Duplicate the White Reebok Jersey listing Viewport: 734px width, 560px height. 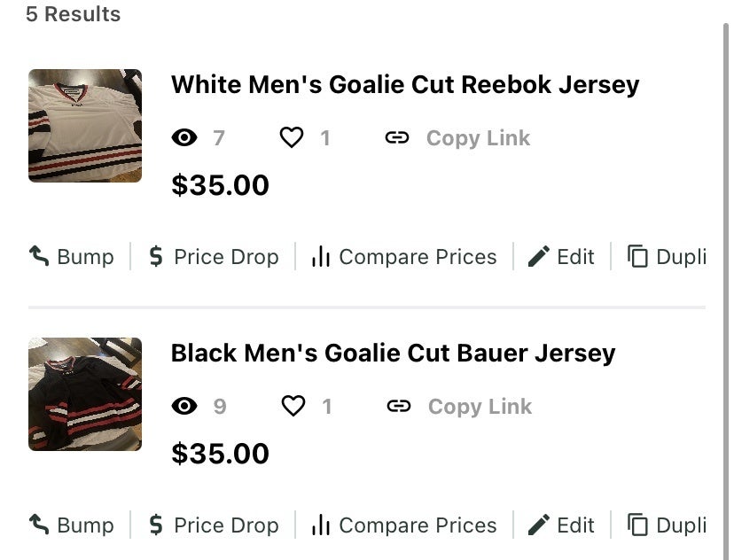667,257
